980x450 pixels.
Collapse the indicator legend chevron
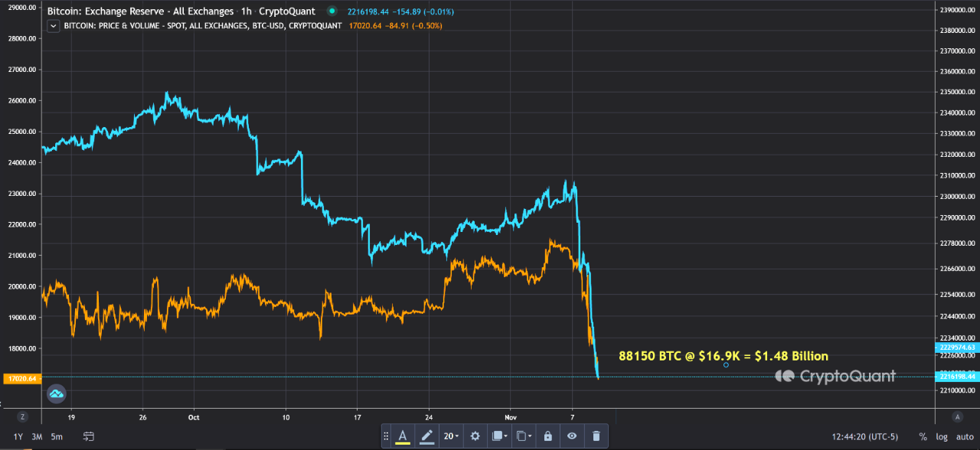coord(53,25)
